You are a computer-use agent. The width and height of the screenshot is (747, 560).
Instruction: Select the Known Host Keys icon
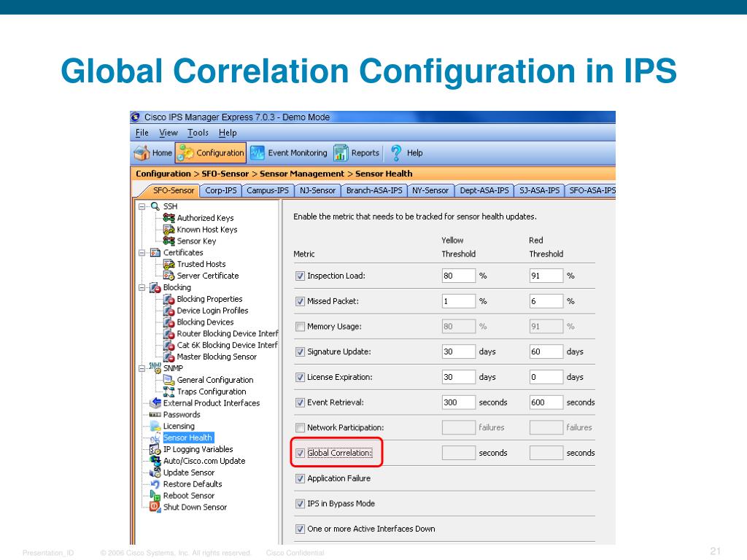169,230
